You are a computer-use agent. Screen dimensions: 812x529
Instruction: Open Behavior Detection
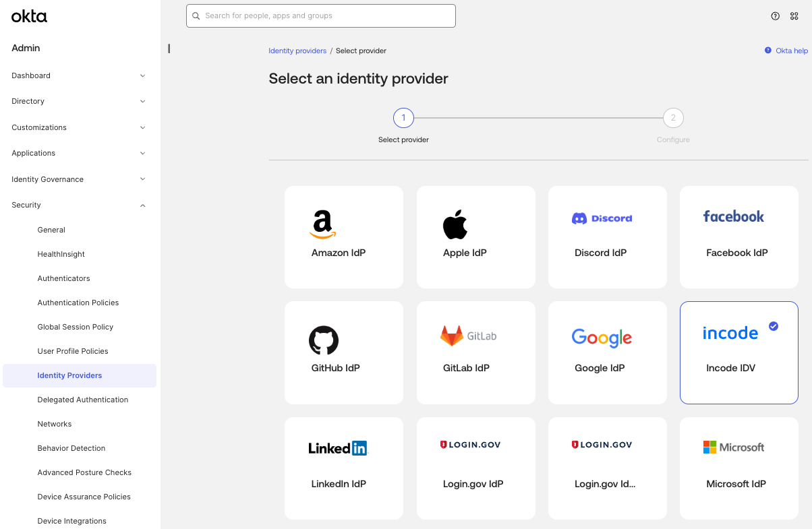click(x=71, y=448)
